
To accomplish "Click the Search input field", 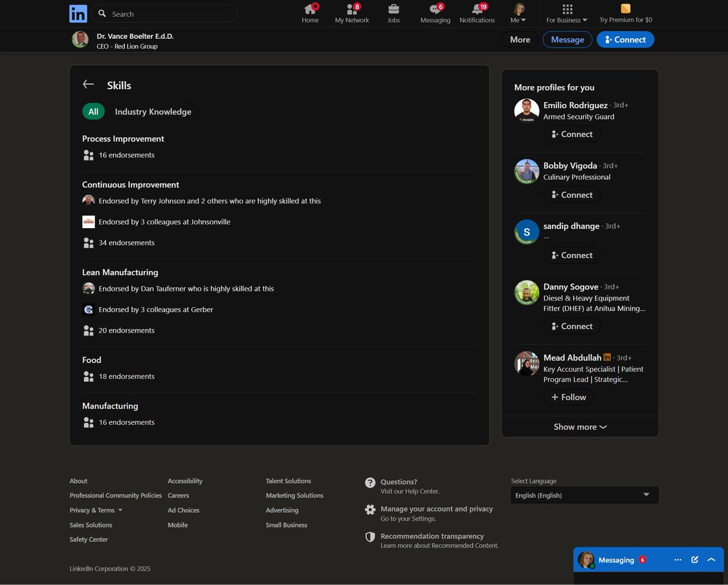I will (170, 14).
